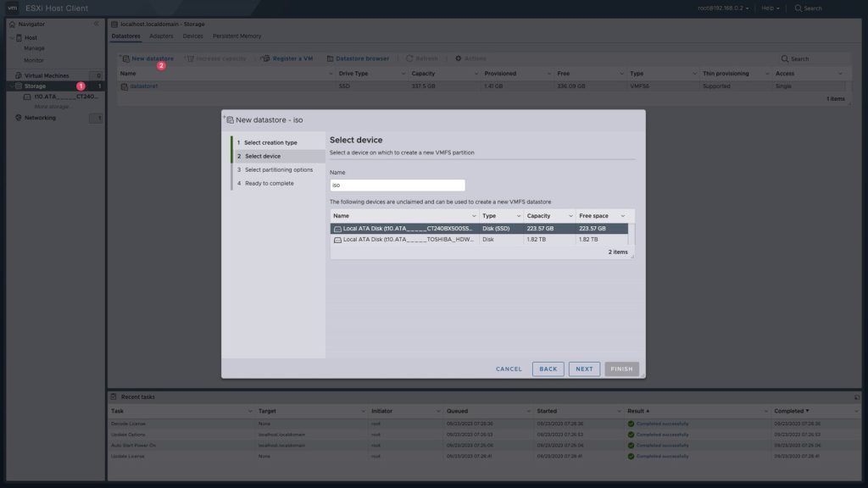Open the Help dropdown menu

(x=770, y=8)
